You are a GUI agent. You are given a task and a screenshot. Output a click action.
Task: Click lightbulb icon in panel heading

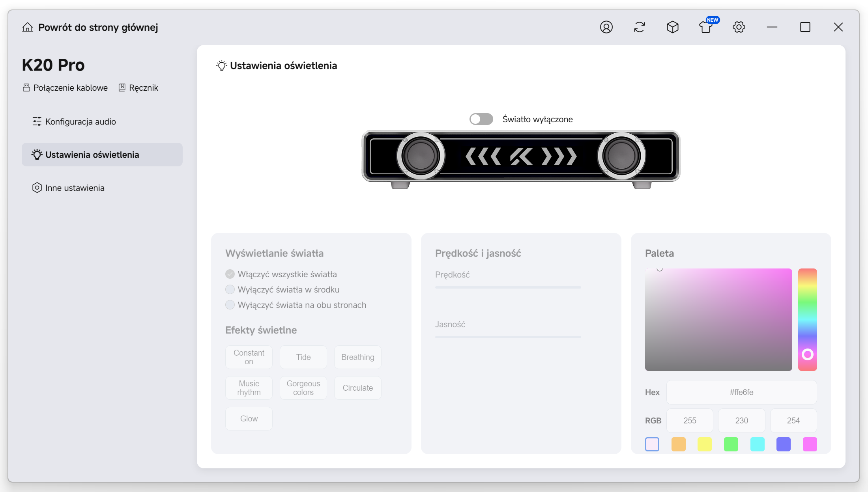[x=222, y=65]
